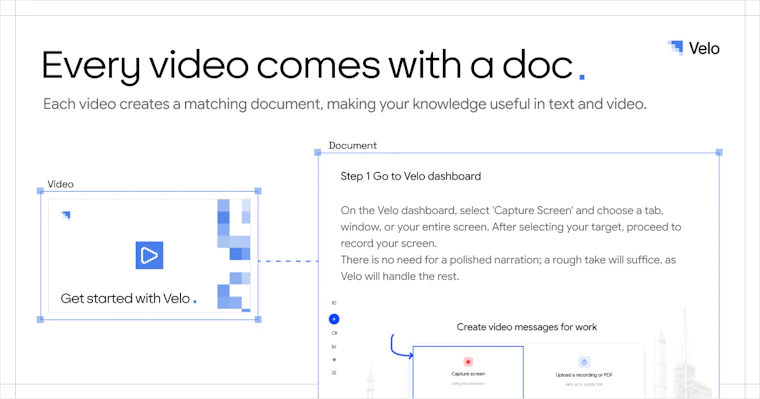Click the 'Create video messages for work' heading

(526, 327)
